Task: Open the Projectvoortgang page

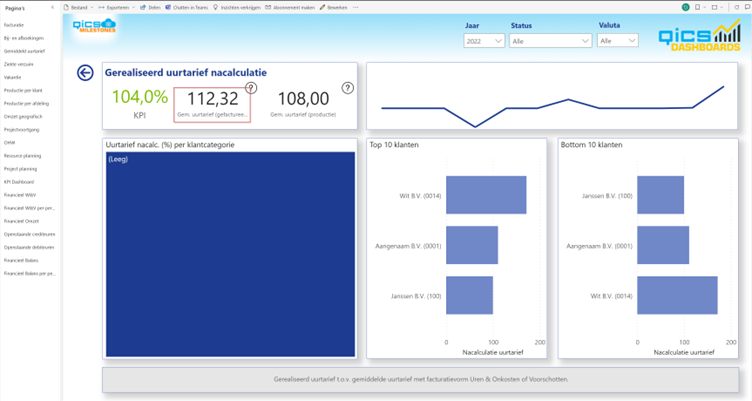Action: (x=22, y=130)
